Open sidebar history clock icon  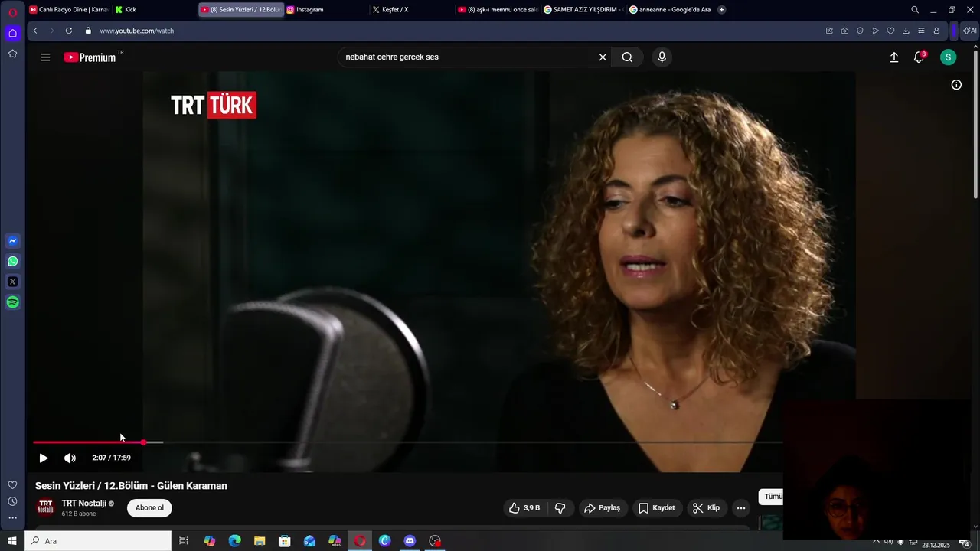click(x=12, y=501)
